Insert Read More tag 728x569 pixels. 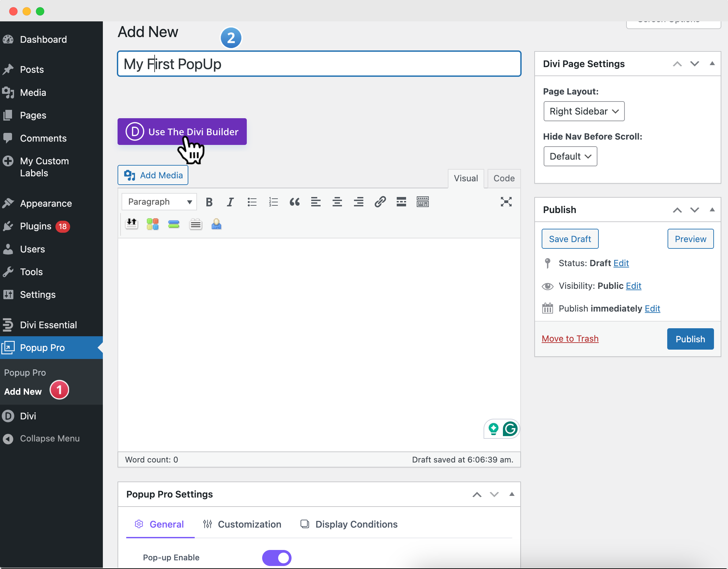point(401,202)
